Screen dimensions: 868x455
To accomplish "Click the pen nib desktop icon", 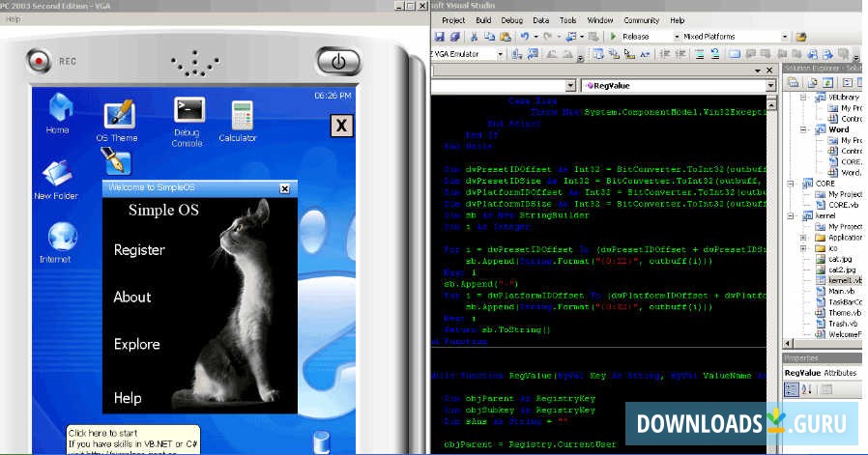I will 116,161.
